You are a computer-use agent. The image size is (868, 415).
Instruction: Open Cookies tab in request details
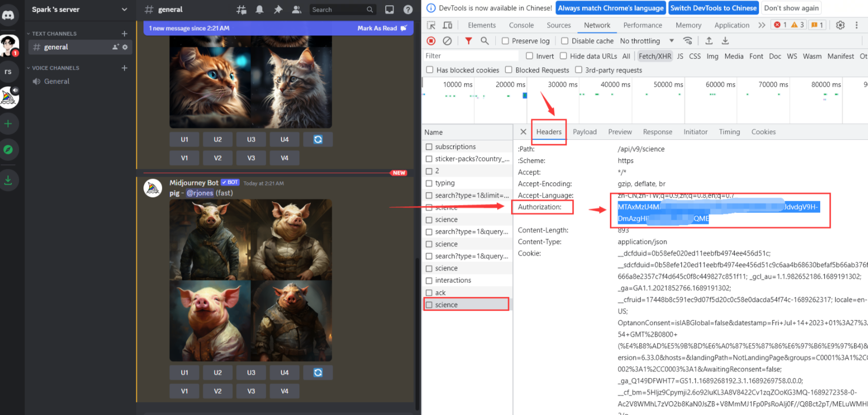pyautogui.click(x=764, y=131)
